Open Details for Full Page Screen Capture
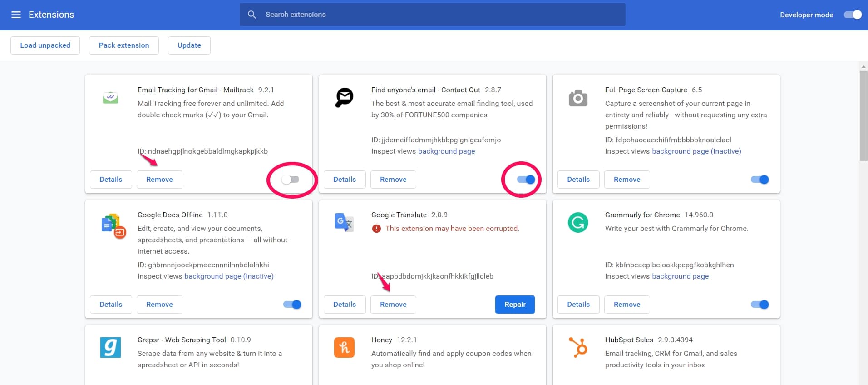Viewport: 868px width, 385px height. [x=578, y=180]
